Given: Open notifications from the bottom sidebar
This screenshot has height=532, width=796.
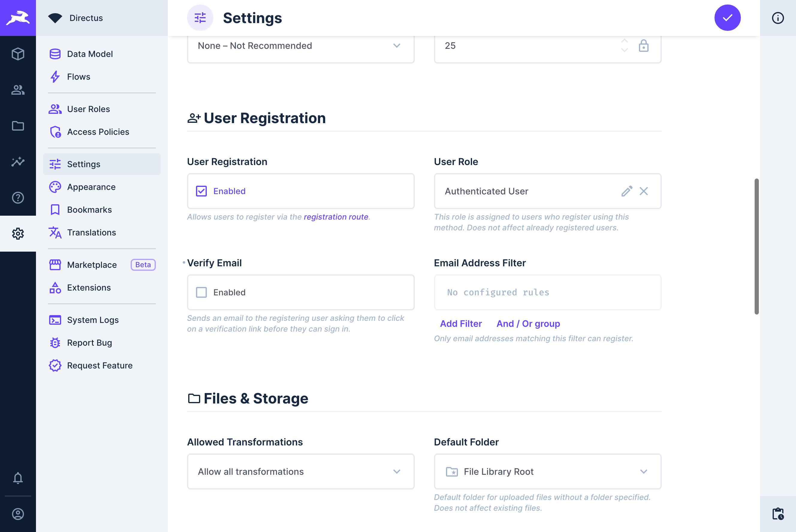Looking at the screenshot, I should click(x=18, y=478).
